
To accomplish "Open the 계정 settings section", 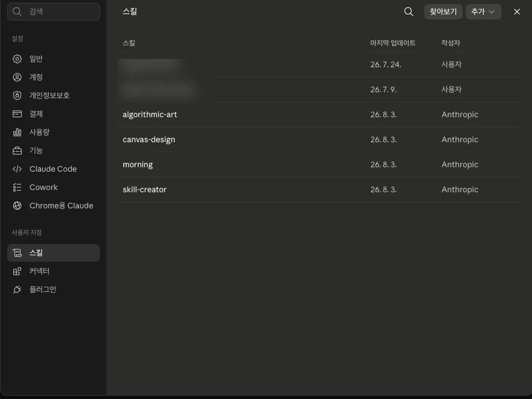I will tap(54, 77).
